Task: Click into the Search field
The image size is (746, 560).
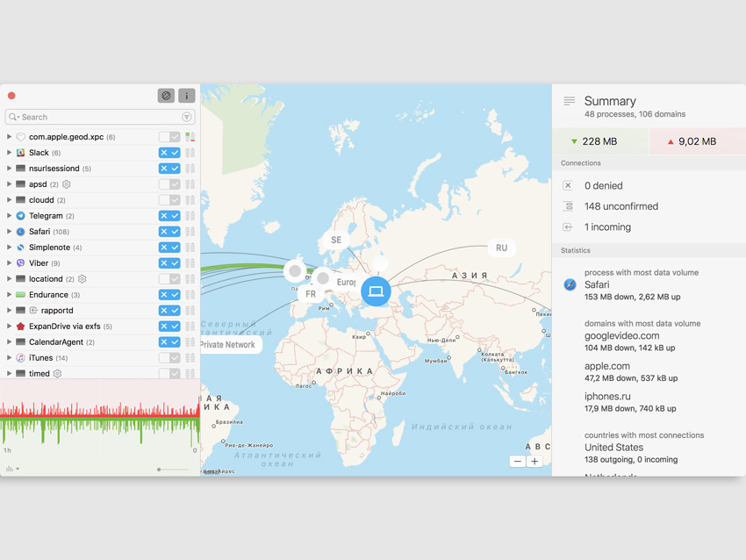Action: coord(97,117)
